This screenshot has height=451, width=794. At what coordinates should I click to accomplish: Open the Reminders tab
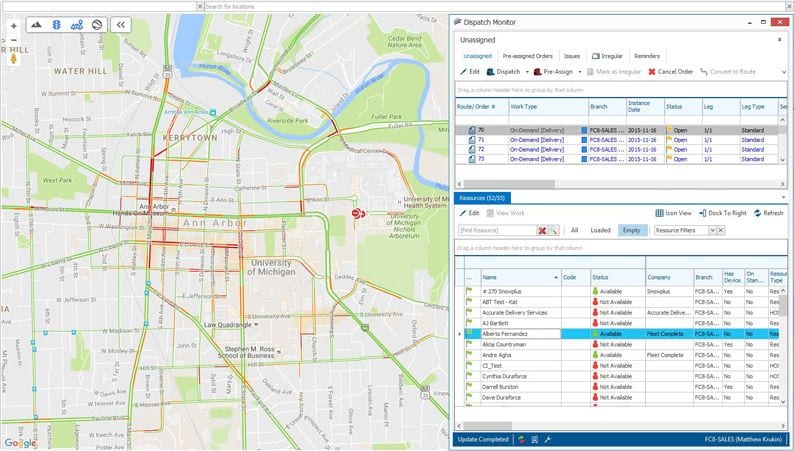click(x=647, y=56)
